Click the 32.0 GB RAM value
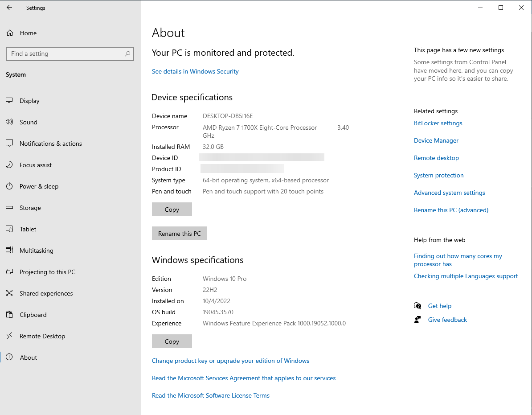Screen dimensions: 532x415 [x=213, y=147]
